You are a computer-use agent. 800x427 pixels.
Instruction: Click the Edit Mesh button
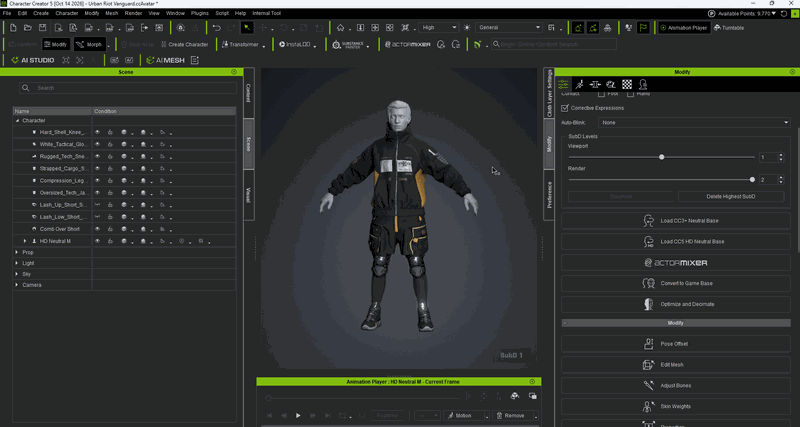(x=676, y=365)
